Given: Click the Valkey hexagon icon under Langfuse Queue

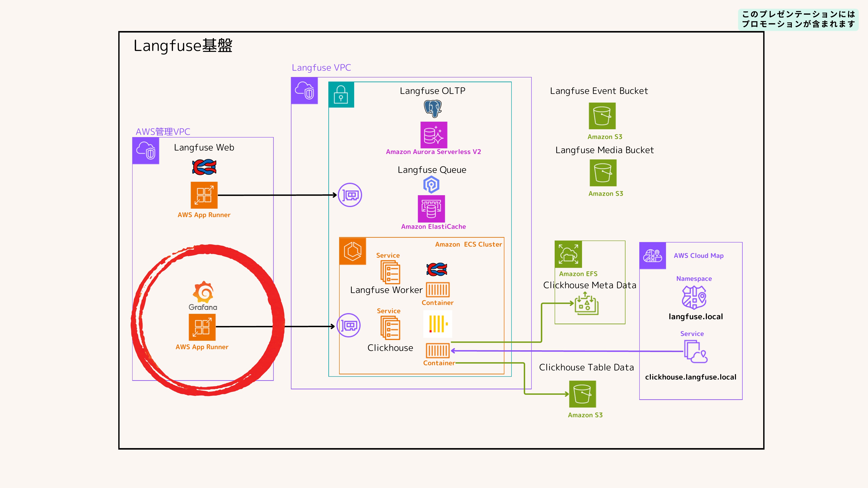Looking at the screenshot, I should pos(431,185).
